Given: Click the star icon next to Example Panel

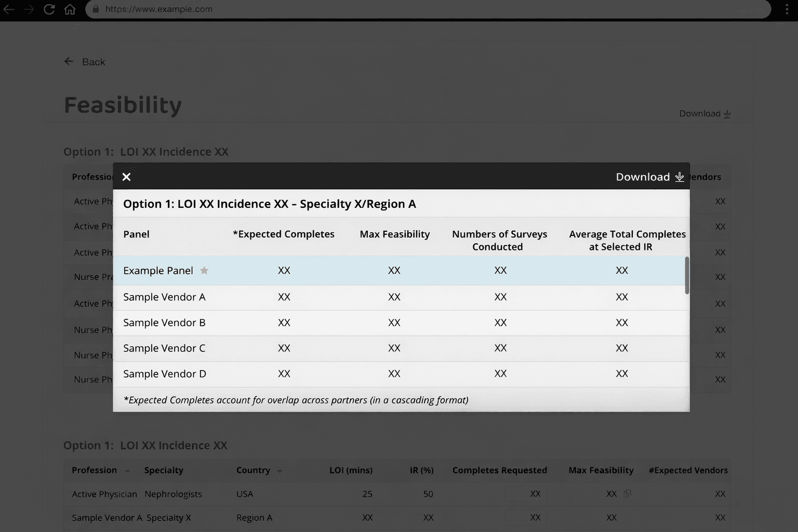Looking at the screenshot, I should click(x=204, y=270).
